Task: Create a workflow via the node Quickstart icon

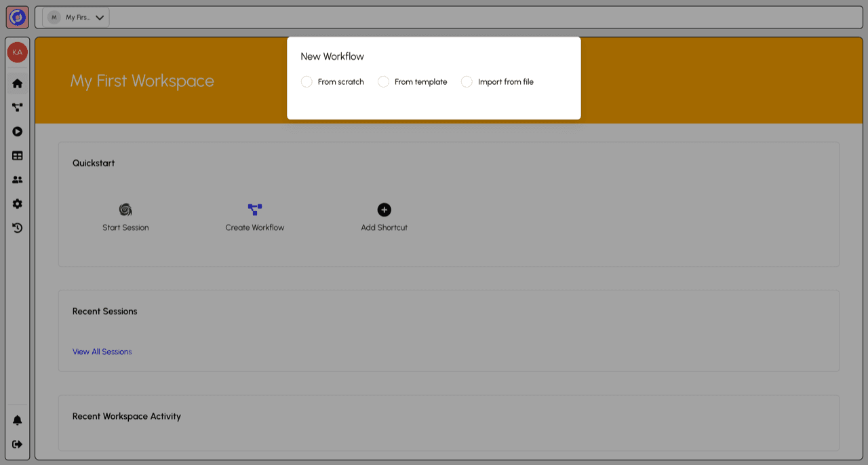Action: tap(255, 210)
